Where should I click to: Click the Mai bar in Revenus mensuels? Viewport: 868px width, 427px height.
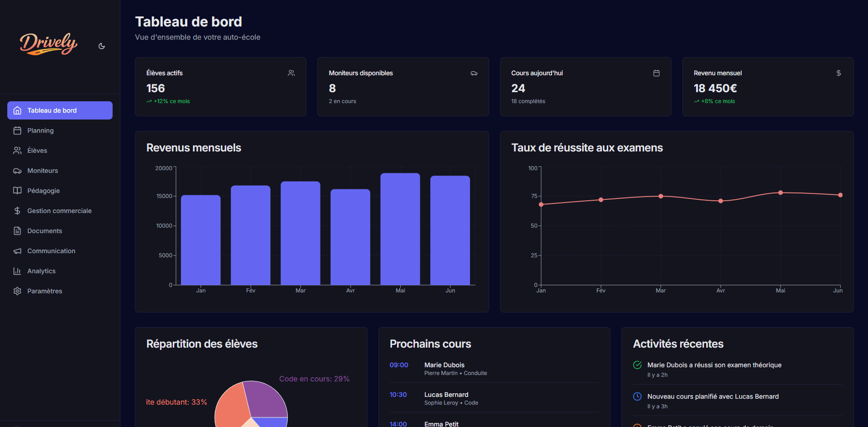(x=400, y=228)
